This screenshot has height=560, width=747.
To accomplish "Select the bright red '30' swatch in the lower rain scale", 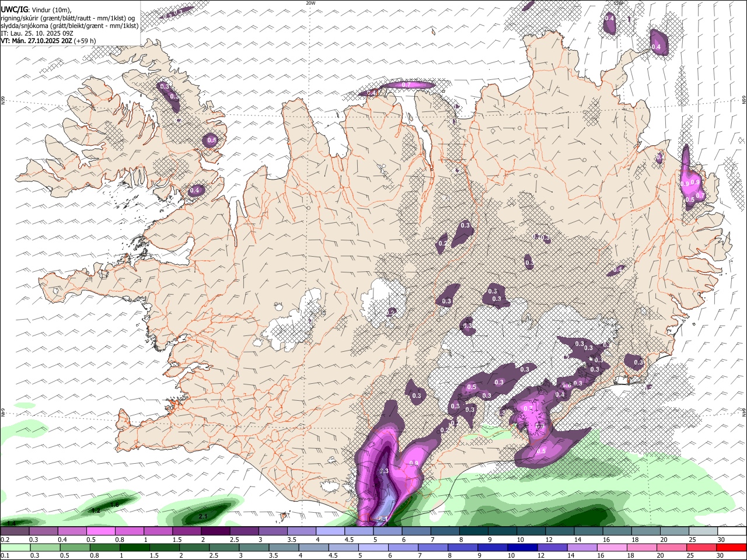I will [x=731, y=548].
